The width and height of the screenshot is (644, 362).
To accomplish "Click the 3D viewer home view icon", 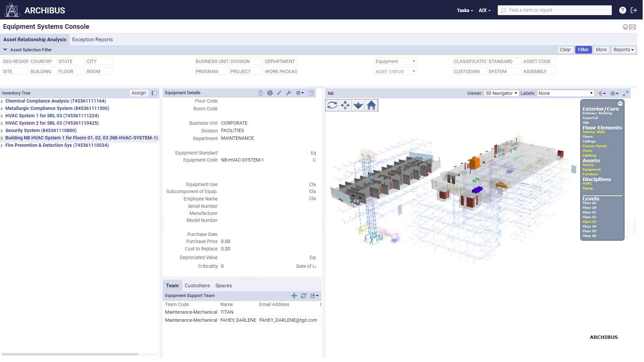I will click(x=371, y=105).
